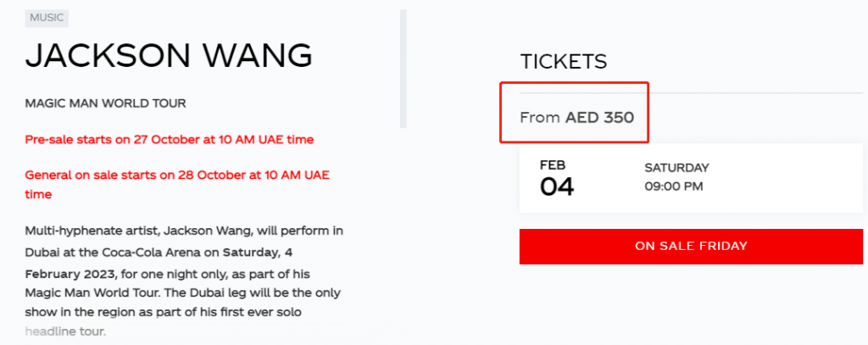The height and width of the screenshot is (345, 868).
Task: Click the JACKSON WANG event title
Action: pos(169,56)
